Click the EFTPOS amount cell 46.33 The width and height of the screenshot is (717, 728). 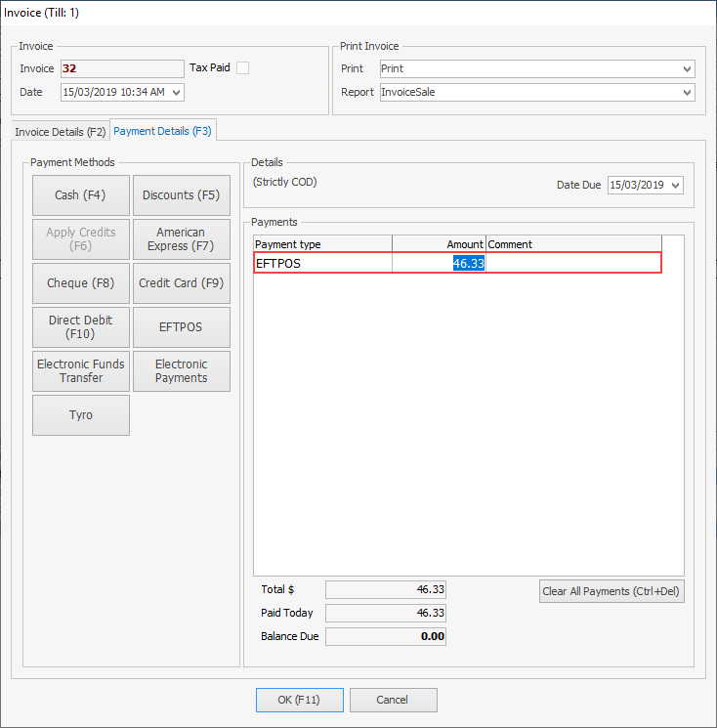pos(440,263)
